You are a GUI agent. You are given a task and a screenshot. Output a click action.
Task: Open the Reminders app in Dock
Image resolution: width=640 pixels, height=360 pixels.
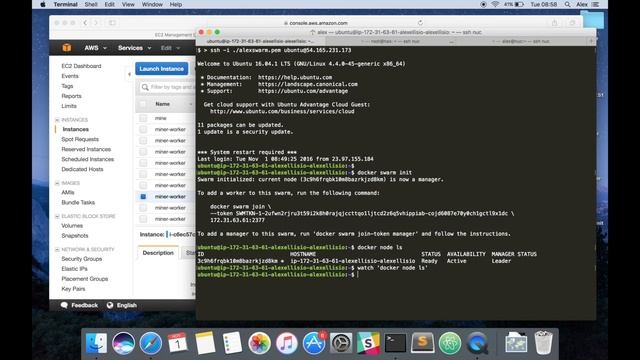232,343
